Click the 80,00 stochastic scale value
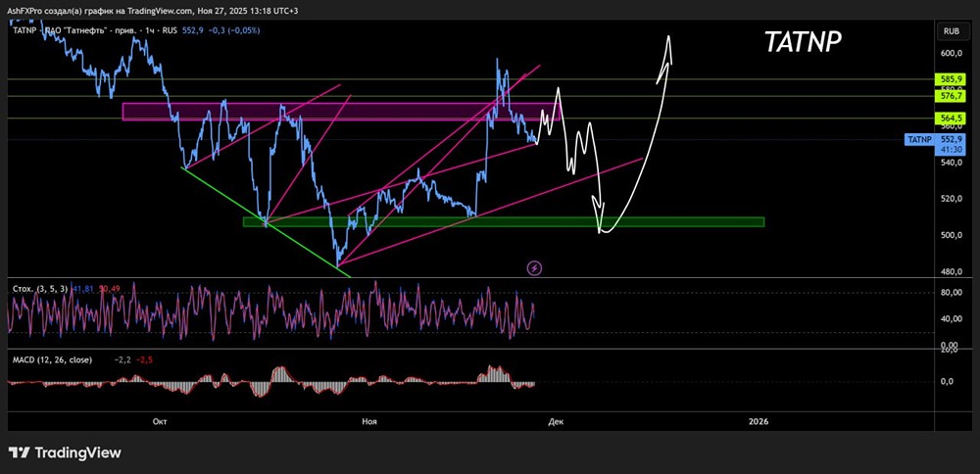The height and width of the screenshot is (474, 980). (952, 293)
